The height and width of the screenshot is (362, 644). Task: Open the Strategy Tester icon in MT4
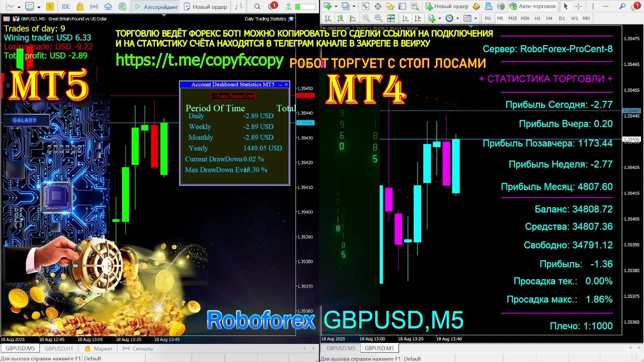(x=415, y=6)
